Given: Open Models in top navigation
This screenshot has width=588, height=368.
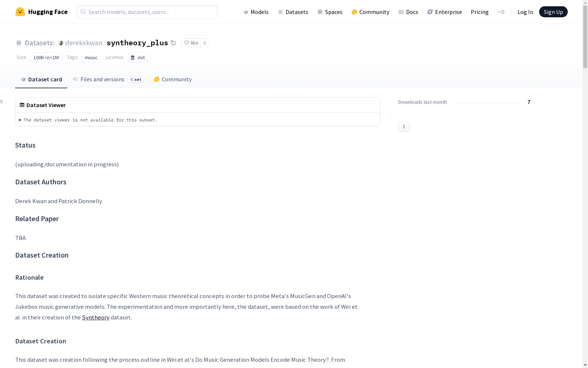Looking at the screenshot, I should coord(256,12).
